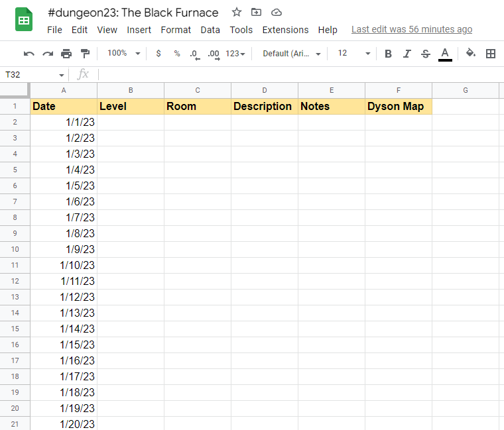Format cell as percent

[177, 53]
